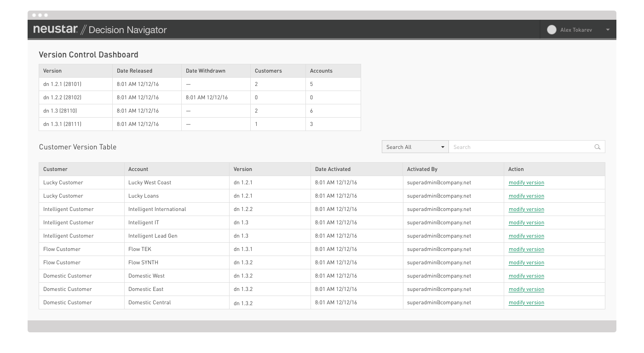644x353 pixels.
Task: Click the Lucky West Coast account cell
Action: click(x=177, y=182)
